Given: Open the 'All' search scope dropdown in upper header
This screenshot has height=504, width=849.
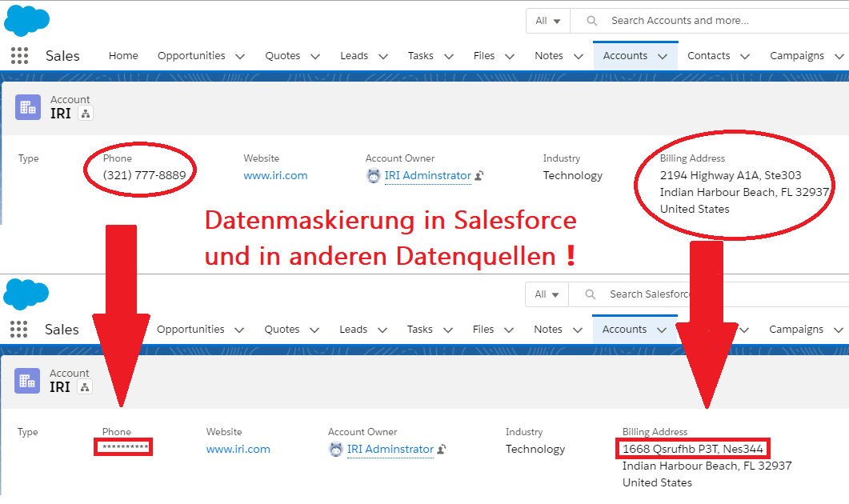Looking at the screenshot, I should 547,21.
